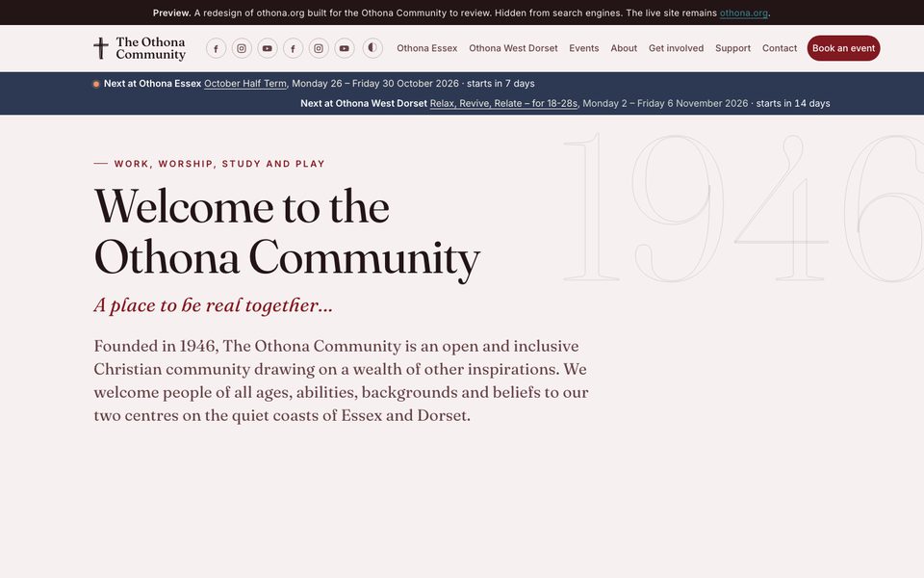The height and width of the screenshot is (578, 924).
Task: Open the YouTube icon beside the theme toggle
Action: 345,48
